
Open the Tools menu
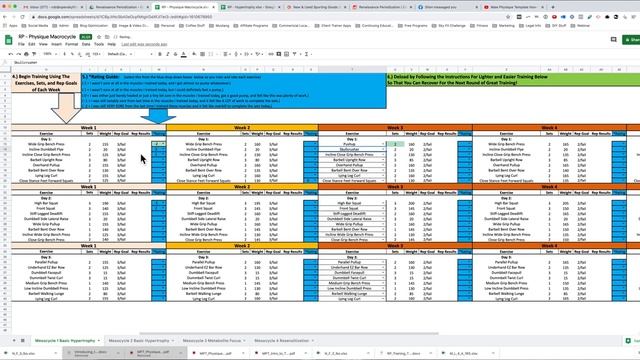99,44
